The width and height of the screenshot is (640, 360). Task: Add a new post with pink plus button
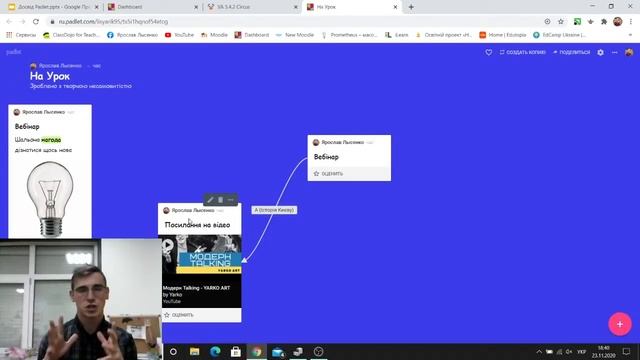pyautogui.click(x=620, y=324)
